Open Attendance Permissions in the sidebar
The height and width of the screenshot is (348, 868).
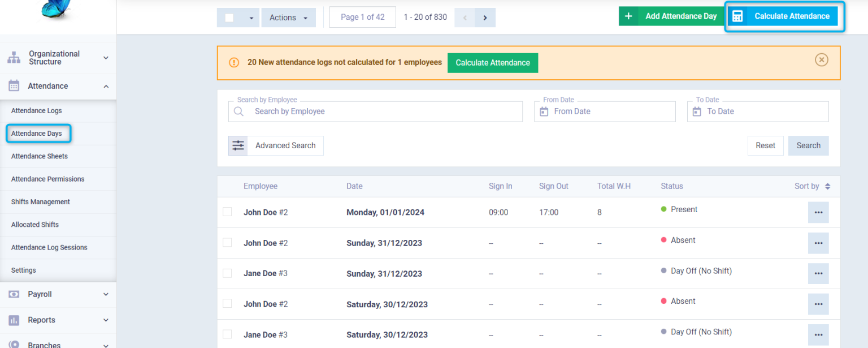48,179
